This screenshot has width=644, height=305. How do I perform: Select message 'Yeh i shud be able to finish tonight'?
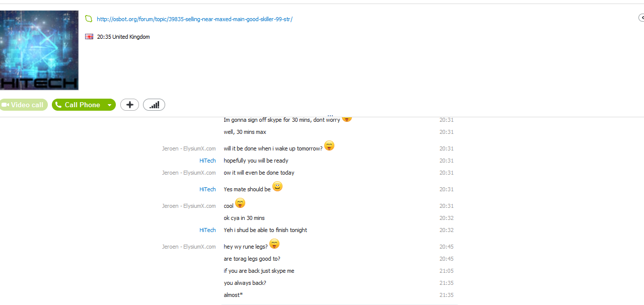point(265,230)
